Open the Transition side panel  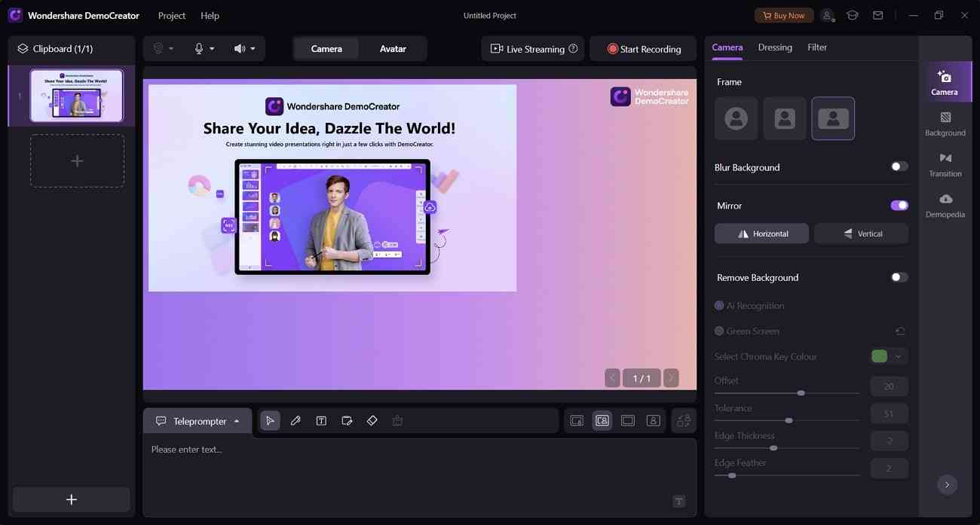(x=945, y=164)
